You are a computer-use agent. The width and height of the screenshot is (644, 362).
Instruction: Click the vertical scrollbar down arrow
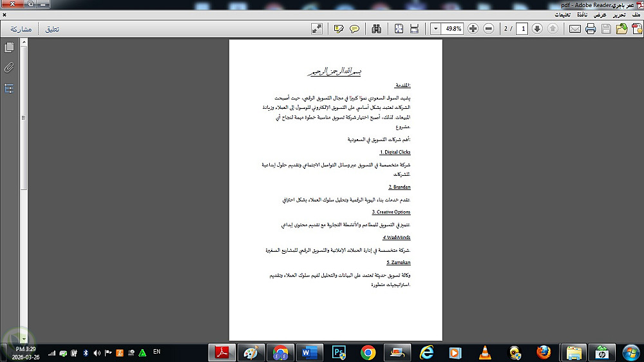pyautogui.click(x=24, y=339)
